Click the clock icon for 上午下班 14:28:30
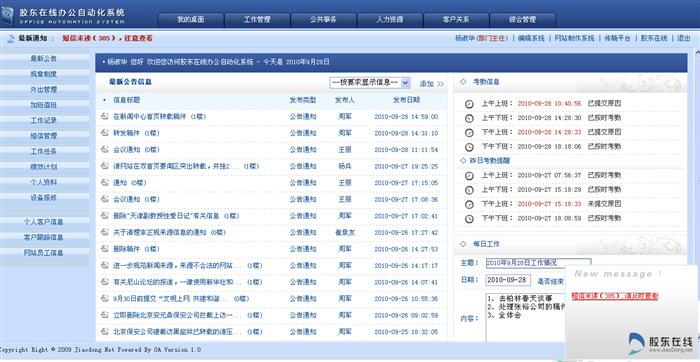 pyautogui.click(x=469, y=118)
